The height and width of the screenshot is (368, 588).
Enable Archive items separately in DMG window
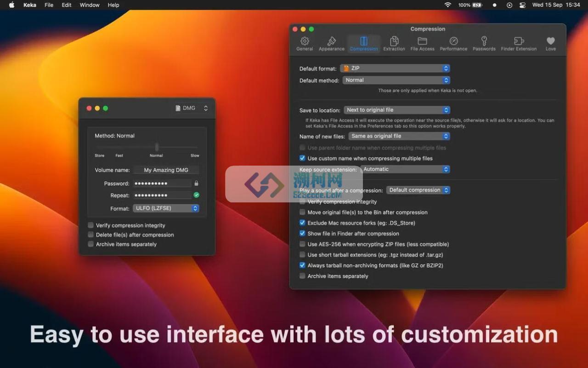[x=91, y=244]
